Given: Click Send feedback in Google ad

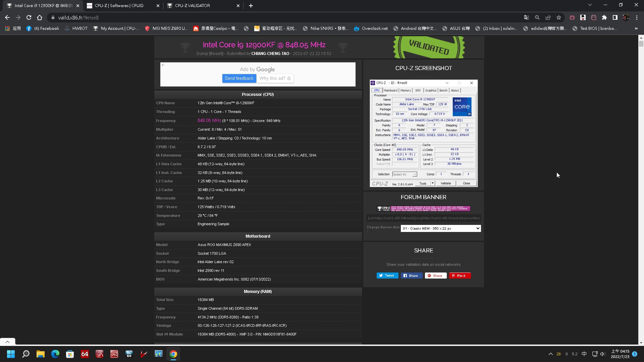Looking at the screenshot, I should pos(239,78).
